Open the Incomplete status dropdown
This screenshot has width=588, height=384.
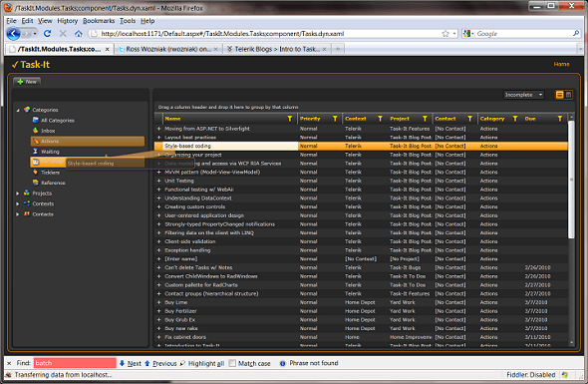523,95
